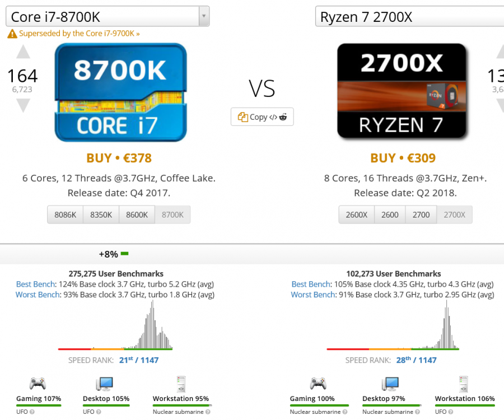Select the 8350K variant button
This screenshot has width=504, height=420.
pos(101,214)
